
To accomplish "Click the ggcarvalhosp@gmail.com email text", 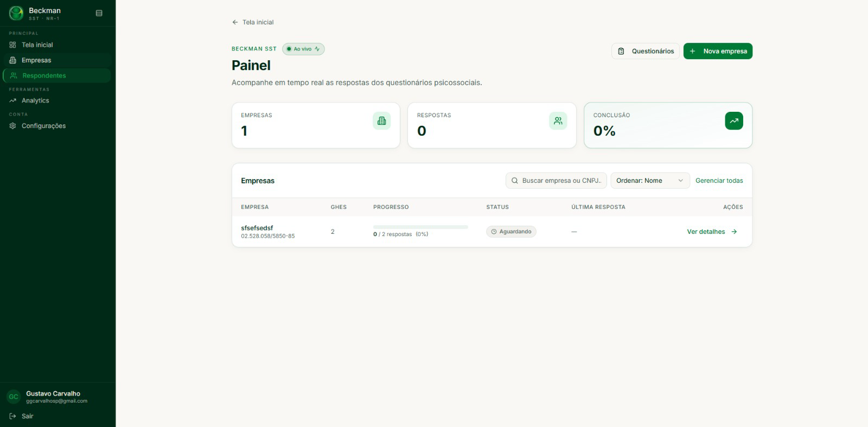I will tap(57, 401).
